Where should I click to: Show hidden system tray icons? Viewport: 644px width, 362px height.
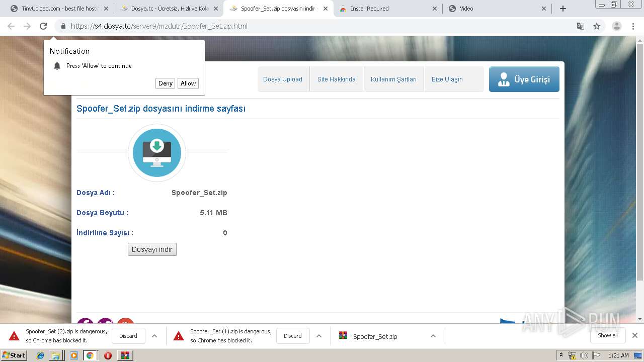pos(561,355)
